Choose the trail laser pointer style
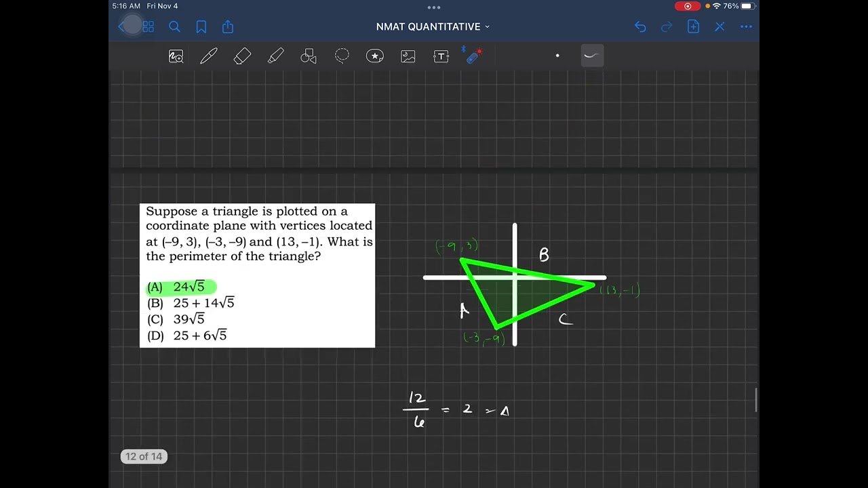This screenshot has height=488, width=868. pos(592,56)
